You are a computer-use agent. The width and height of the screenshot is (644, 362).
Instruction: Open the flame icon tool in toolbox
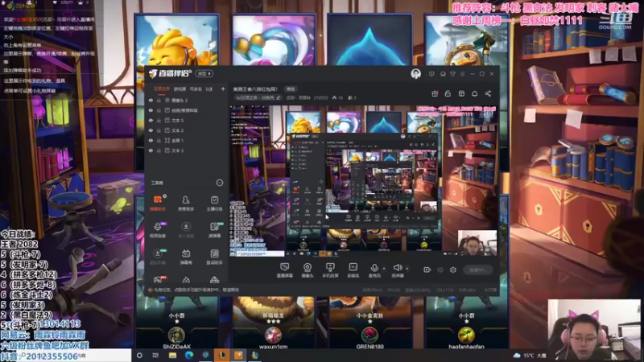click(x=186, y=280)
